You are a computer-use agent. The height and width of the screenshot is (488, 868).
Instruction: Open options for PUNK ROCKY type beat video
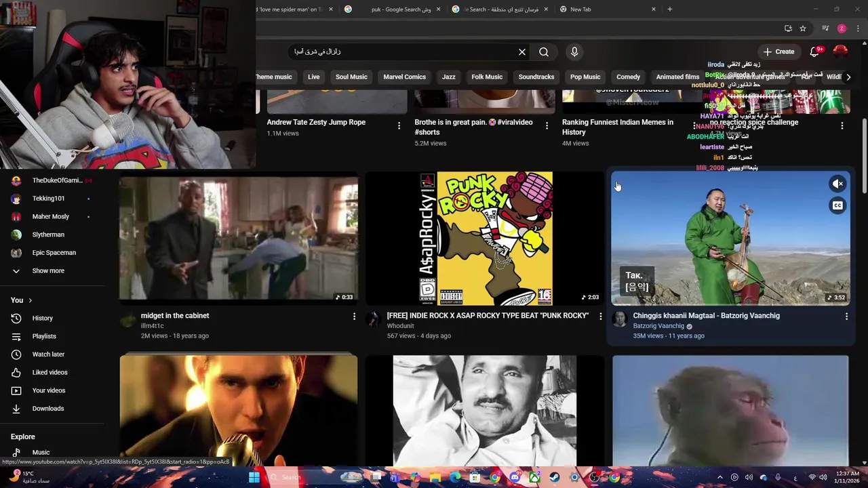coord(600,317)
